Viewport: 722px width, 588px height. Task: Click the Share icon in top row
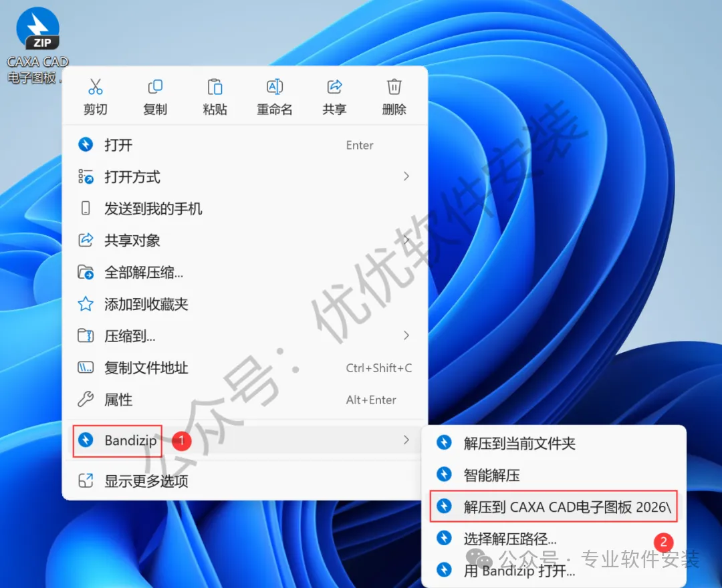pos(334,86)
